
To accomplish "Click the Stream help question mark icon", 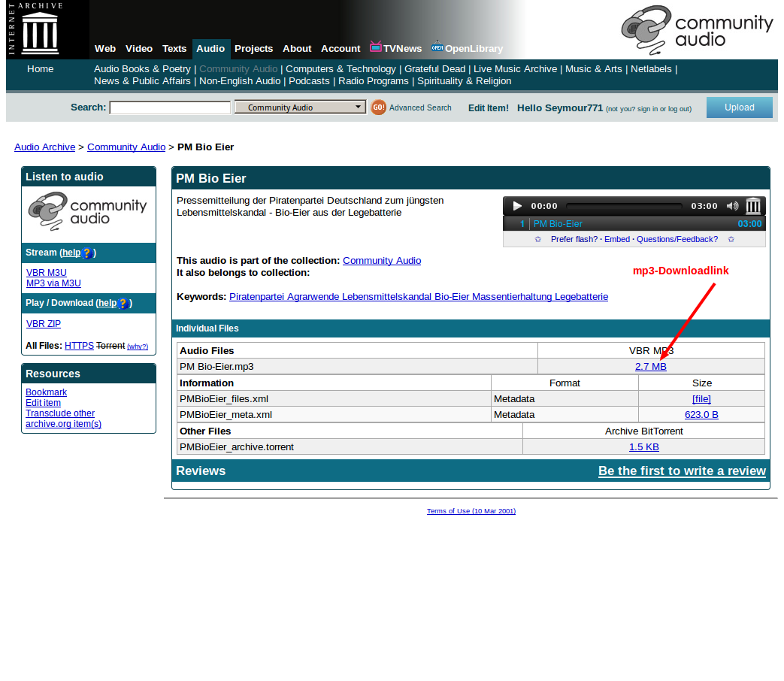I will click(x=87, y=253).
